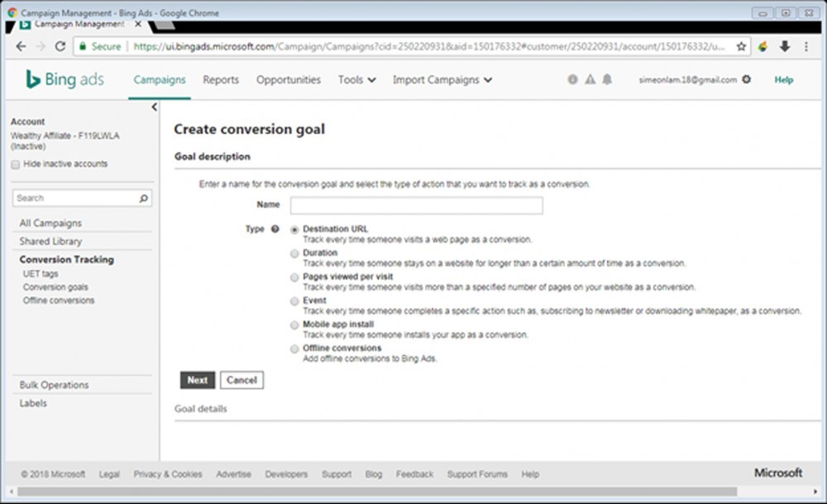Click the Type help question mark icon
The image size is (827, 504).
pyautogui.click(x=275, y=229)
